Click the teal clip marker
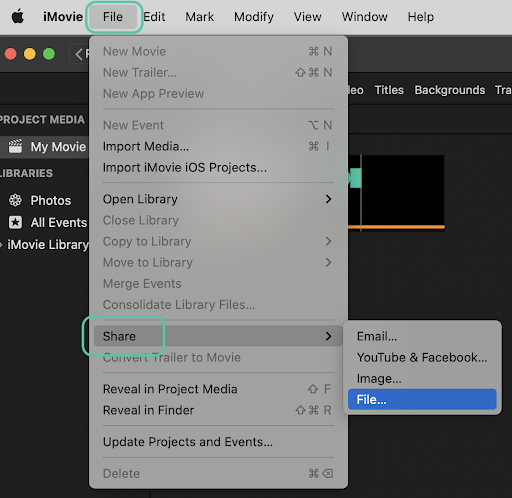 click(355, 178)
